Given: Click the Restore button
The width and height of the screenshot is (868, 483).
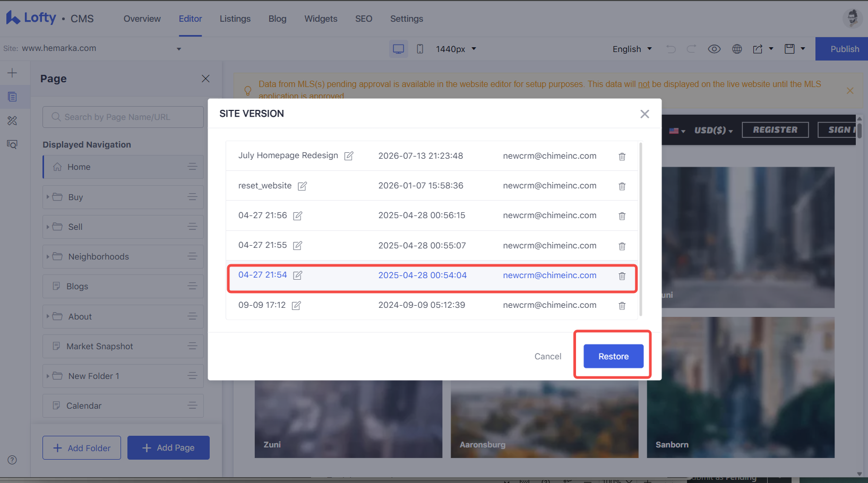Looking at the screenshot, I should 614,356.
